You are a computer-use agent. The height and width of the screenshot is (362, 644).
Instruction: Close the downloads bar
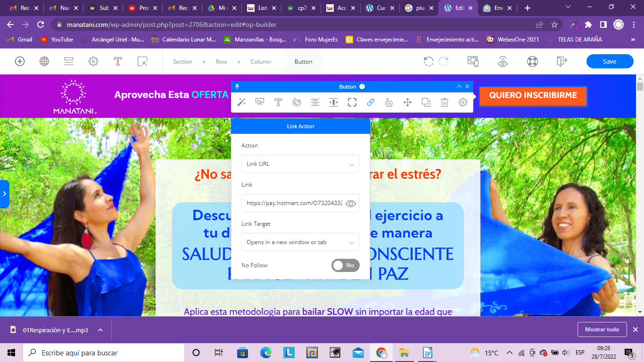pos(636,329)
